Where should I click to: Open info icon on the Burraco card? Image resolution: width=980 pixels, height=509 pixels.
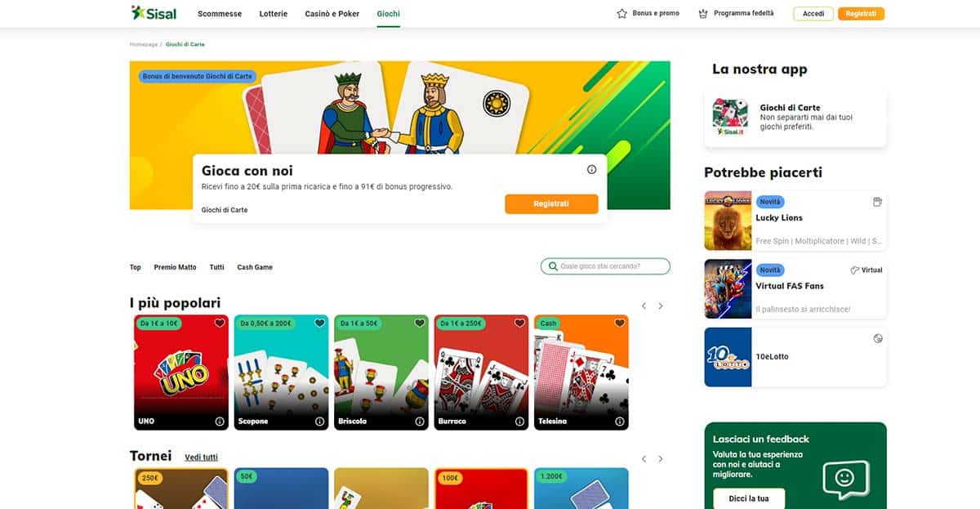[x=519, y=422]
